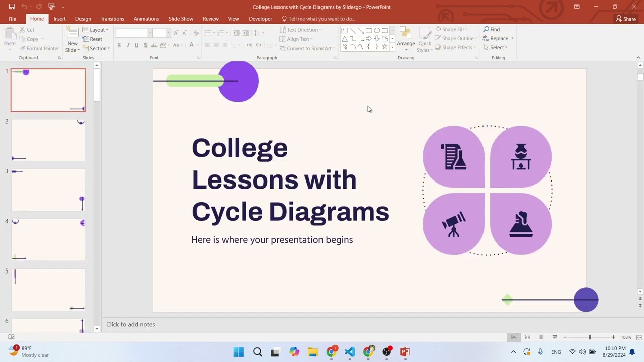Select the down block arrow shape
644x362 pixels.
(377, 39)
